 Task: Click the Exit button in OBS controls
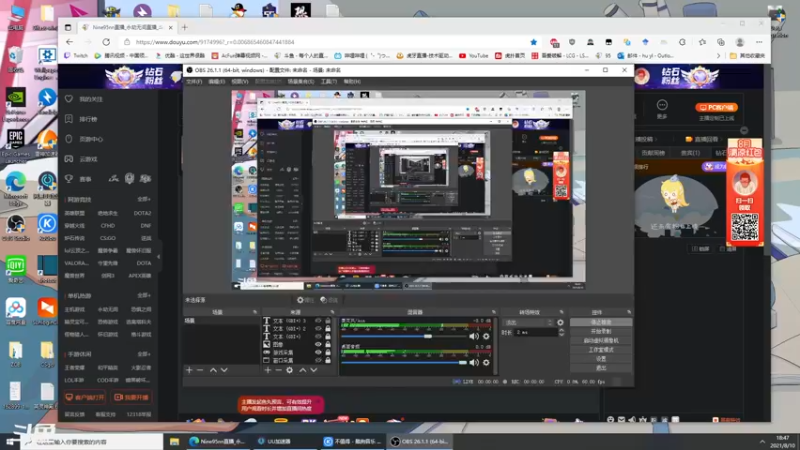click(x=601, y=367)
